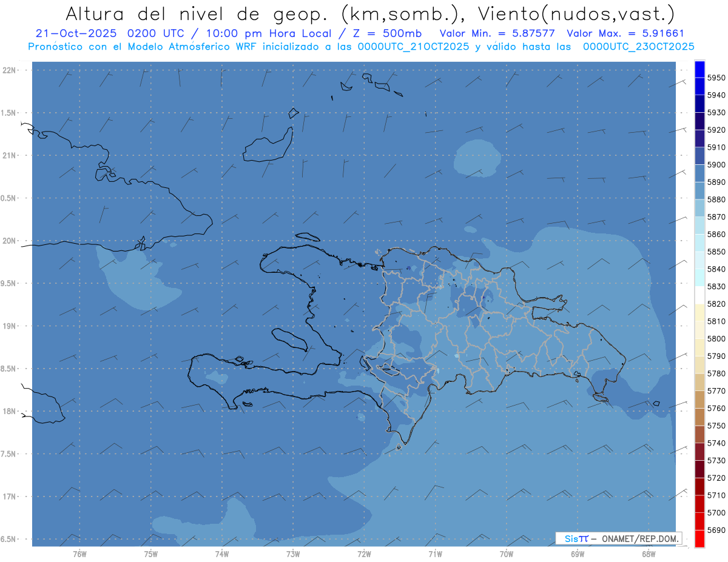Viewport: 728px width, 562px height.
Task: Click the 5690 colorbar label
Action: [716, 530]
